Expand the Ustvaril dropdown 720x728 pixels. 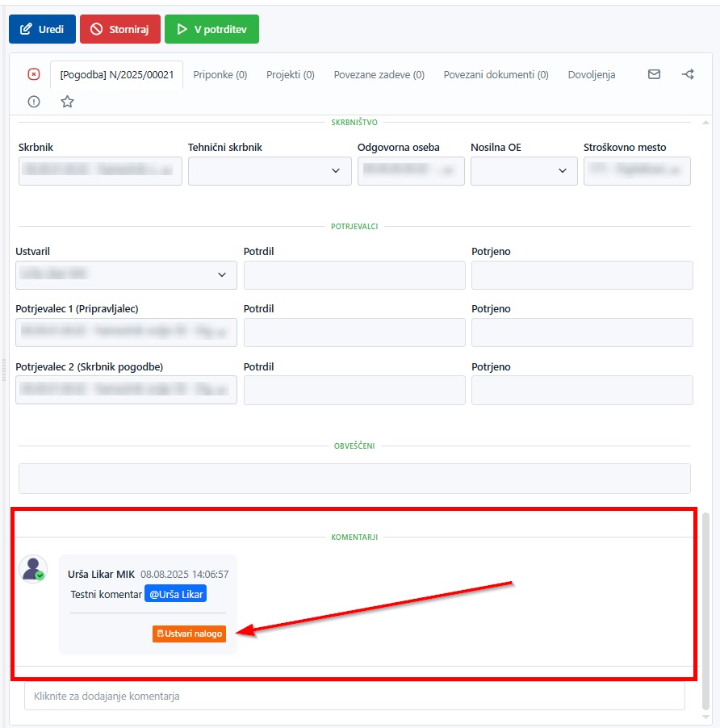(126, 275)
